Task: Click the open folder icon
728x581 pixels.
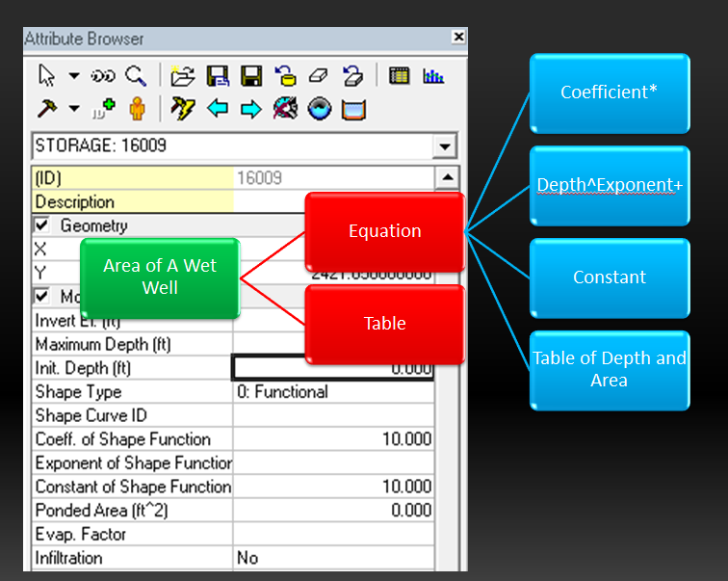Action: click(182, 76)
